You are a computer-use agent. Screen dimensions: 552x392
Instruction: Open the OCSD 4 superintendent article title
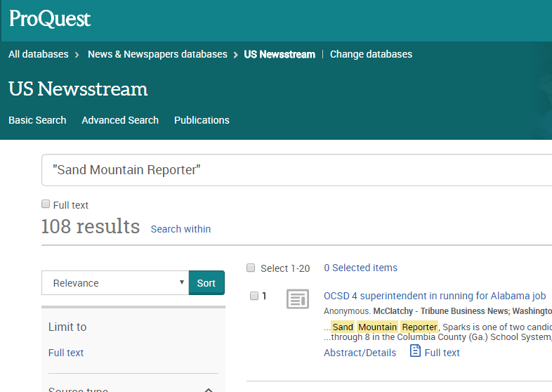435,296
